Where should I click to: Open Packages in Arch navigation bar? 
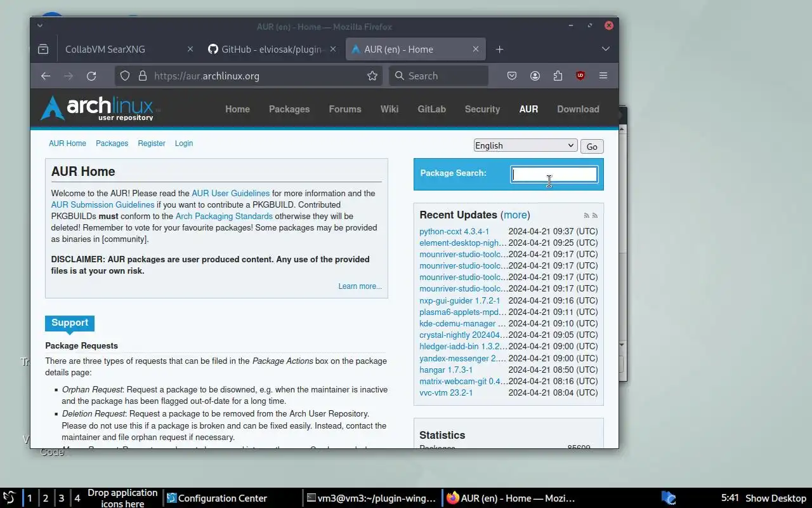pos(289,109)
